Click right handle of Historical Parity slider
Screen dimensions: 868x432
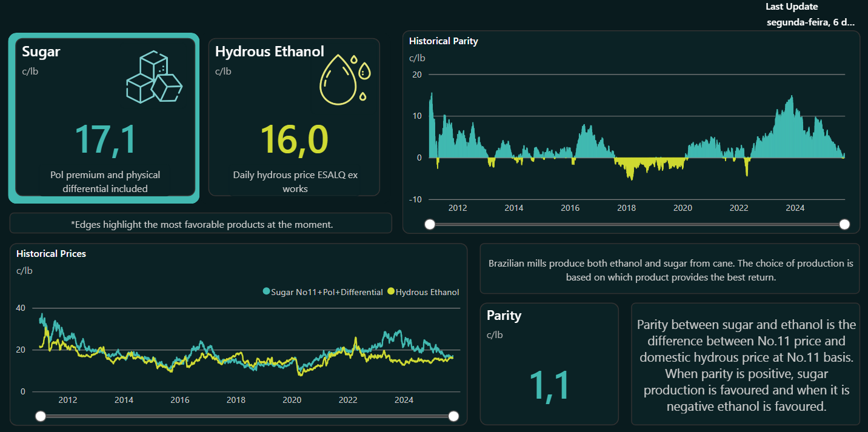tap(844, 225)
